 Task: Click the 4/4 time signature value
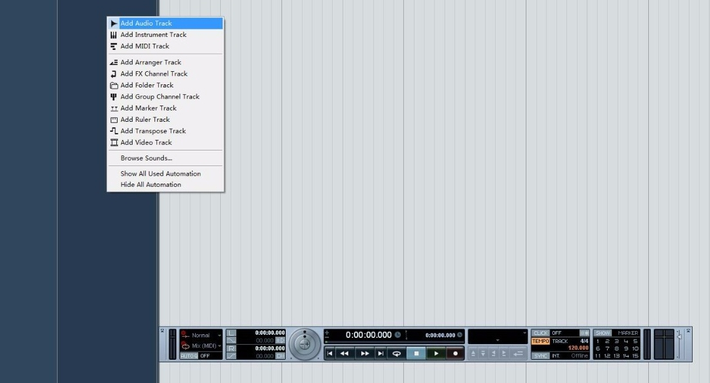point(584,341)
